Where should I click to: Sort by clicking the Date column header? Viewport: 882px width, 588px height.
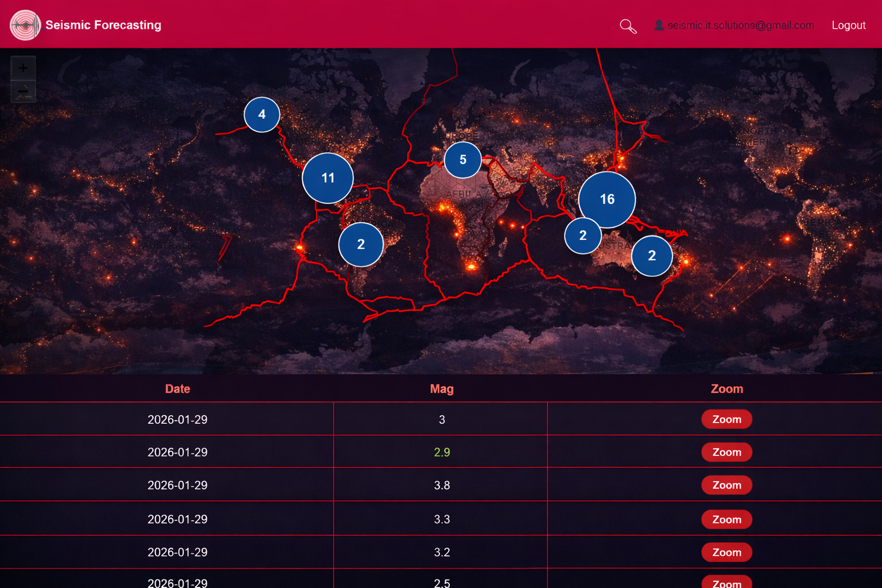[177, 389]
